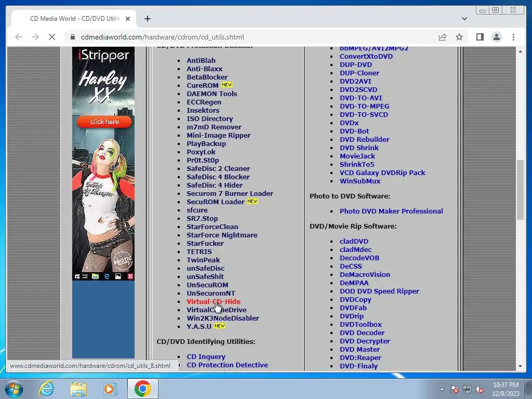Open the TwinPeak link
This screenshot has height=399, width=532.
coord(203,260)
